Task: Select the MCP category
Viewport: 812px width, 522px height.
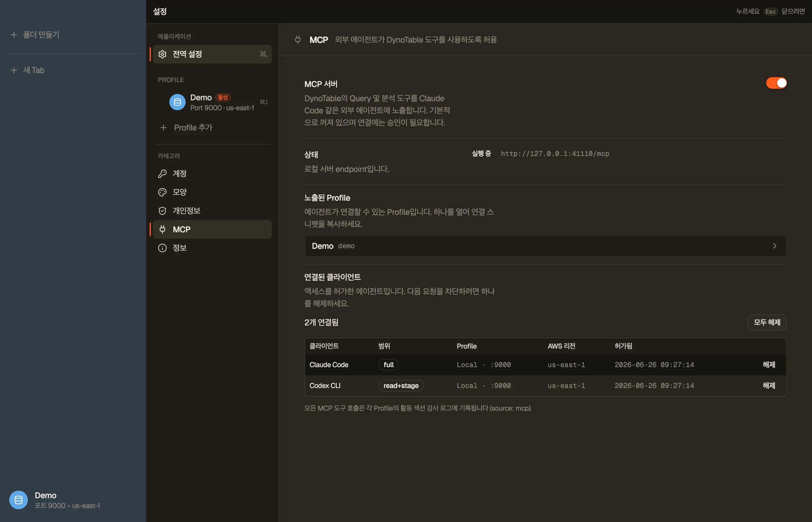Action: 212,229
